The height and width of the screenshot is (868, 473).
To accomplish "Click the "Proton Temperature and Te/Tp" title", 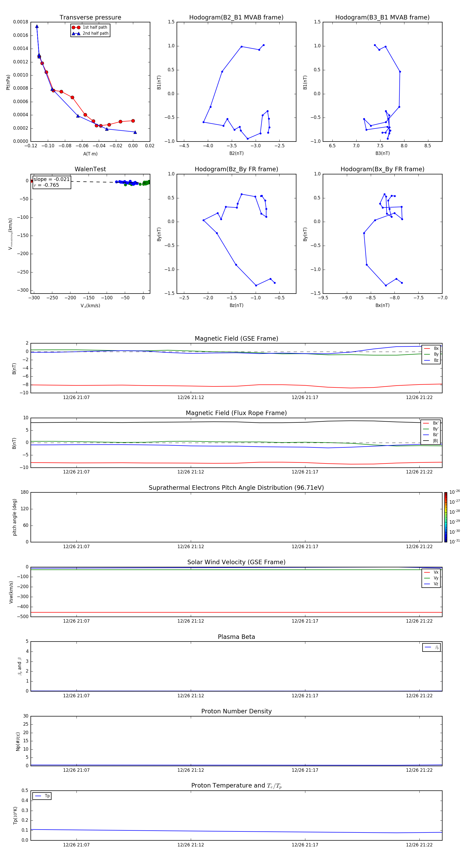I will (x=236, y=786).
